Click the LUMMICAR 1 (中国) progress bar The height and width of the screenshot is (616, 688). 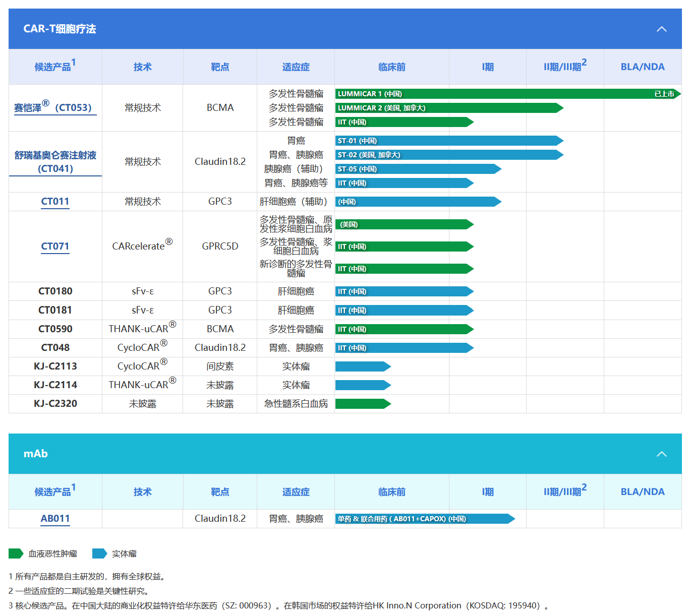point(504,94)
